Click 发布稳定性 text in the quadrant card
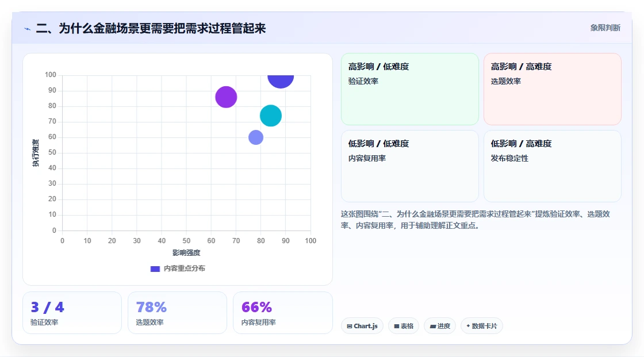 pos(509,159)
